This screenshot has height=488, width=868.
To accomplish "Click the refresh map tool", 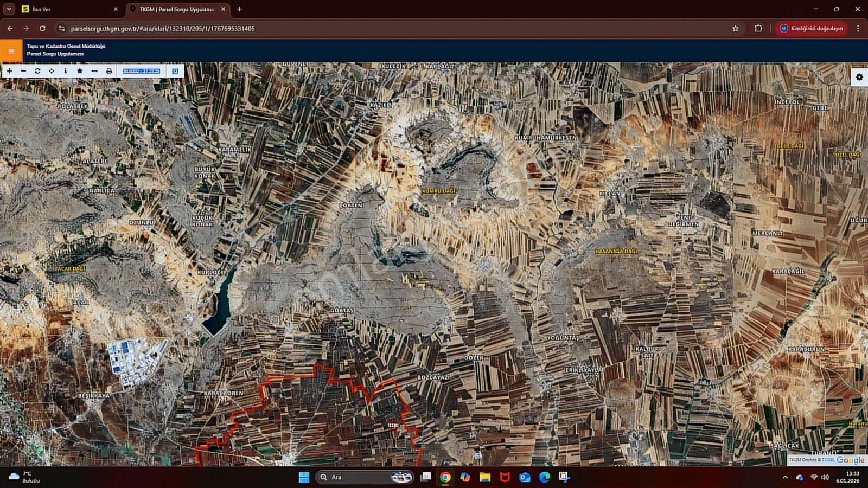I will click(x=37, y=71).
